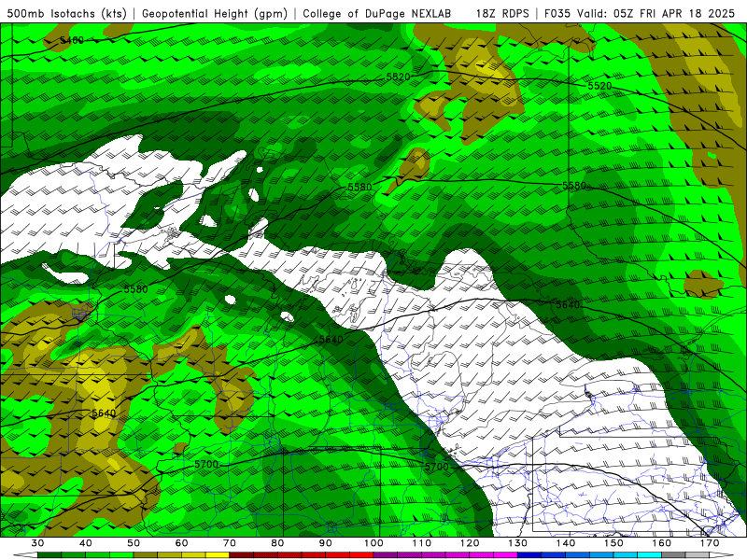Click the olive swatch starting at 50

(x=146, y=555)
